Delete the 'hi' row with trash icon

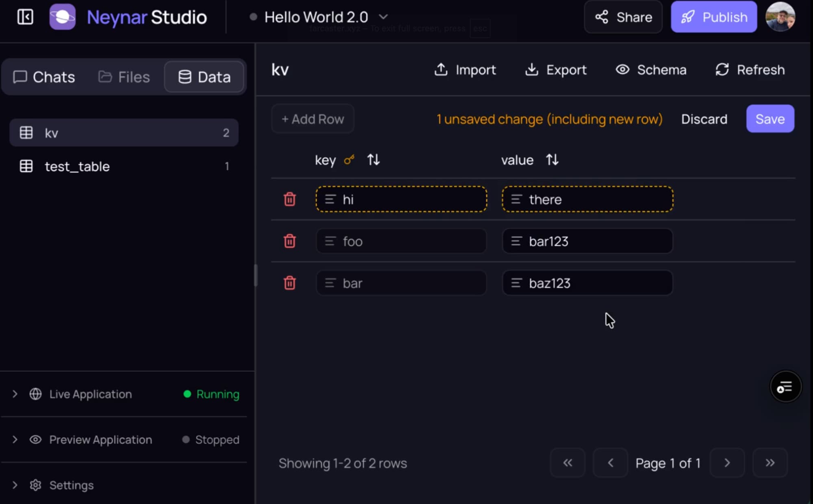point(289,199)
